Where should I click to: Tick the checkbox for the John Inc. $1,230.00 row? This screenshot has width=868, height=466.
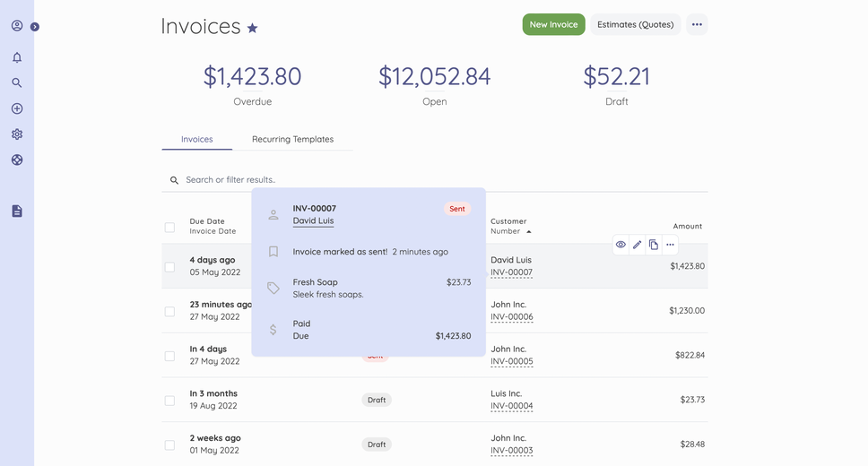[170, 312]
